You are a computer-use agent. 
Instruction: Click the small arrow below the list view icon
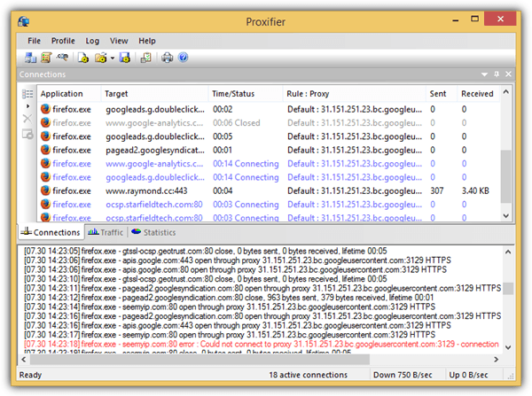tap(27, 106)
